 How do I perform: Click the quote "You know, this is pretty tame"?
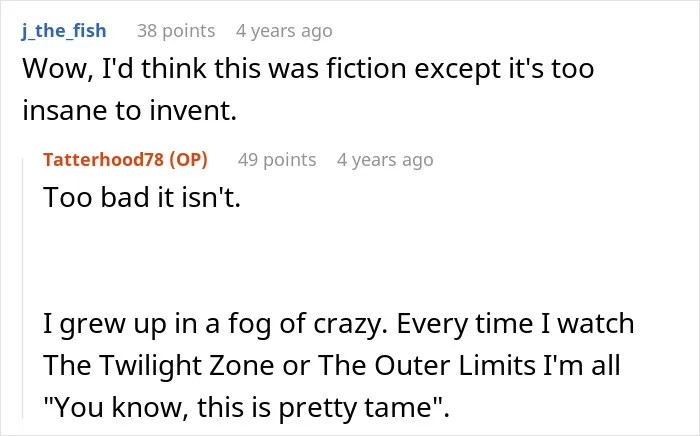[x=244, y=407]
